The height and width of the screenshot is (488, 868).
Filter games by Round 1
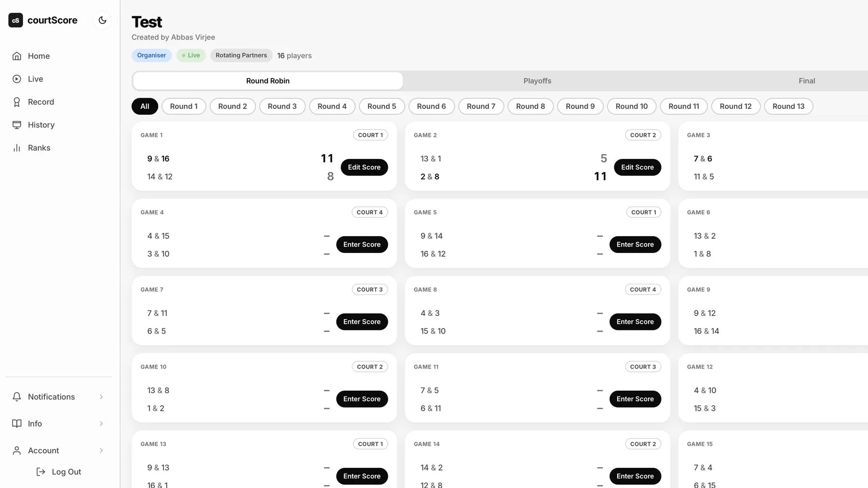pyautogui.click(x=184, y=106)
